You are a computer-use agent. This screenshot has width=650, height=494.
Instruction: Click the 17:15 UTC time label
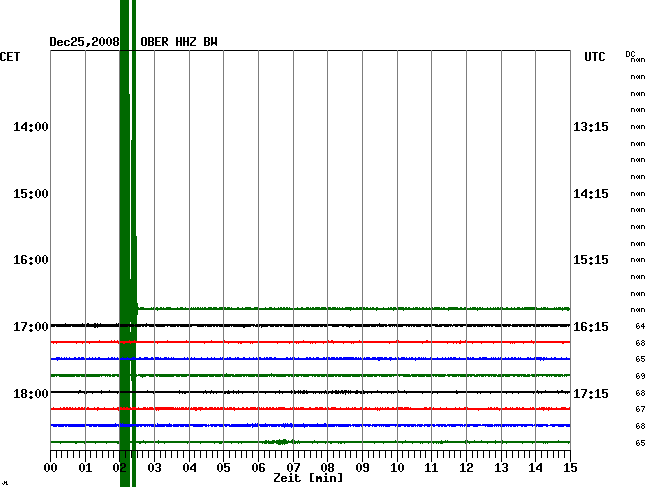pos(591,393)
